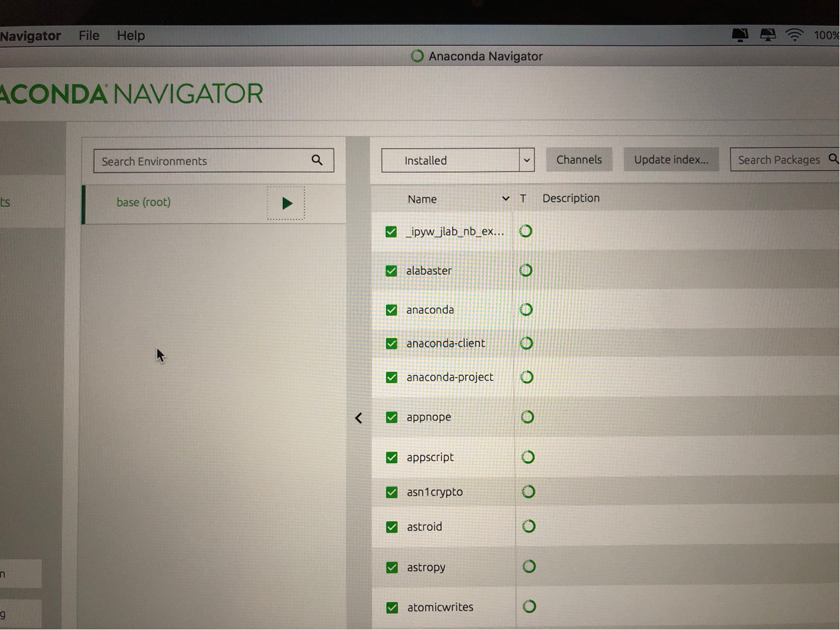Image resolution: width=840 pixels, height=630 pixels.
Task: Uncheck the _ipyw_jlab_nb_ex package checkbox
Action: tap(391, 232)
